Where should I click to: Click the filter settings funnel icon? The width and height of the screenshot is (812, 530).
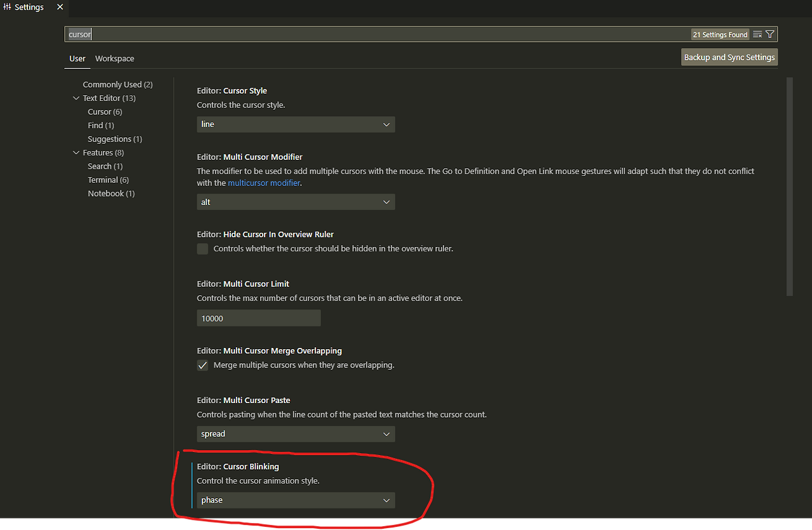click(x=769, y=34)
